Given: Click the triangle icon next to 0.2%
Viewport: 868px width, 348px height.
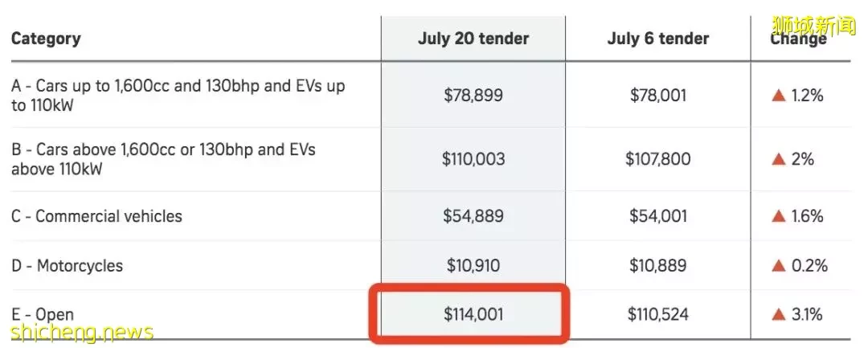Looking at the screenshot, I should click(x=779, y=265).
